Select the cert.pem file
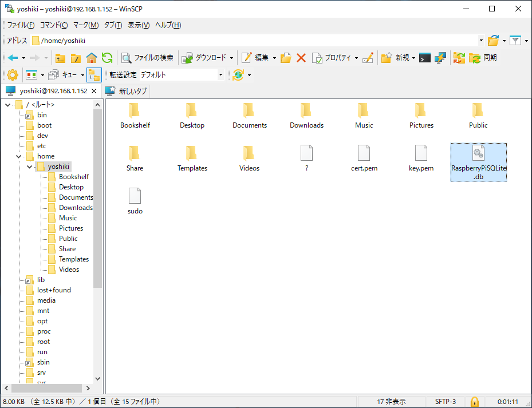Screen dimensions: 532x408 pyautogui.click(x=364, y=159)
